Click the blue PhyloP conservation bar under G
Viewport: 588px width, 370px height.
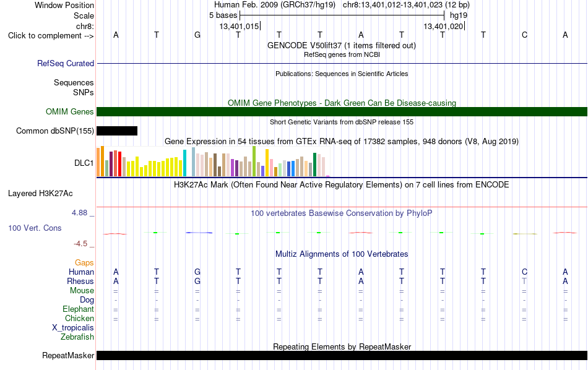(199, 233)
